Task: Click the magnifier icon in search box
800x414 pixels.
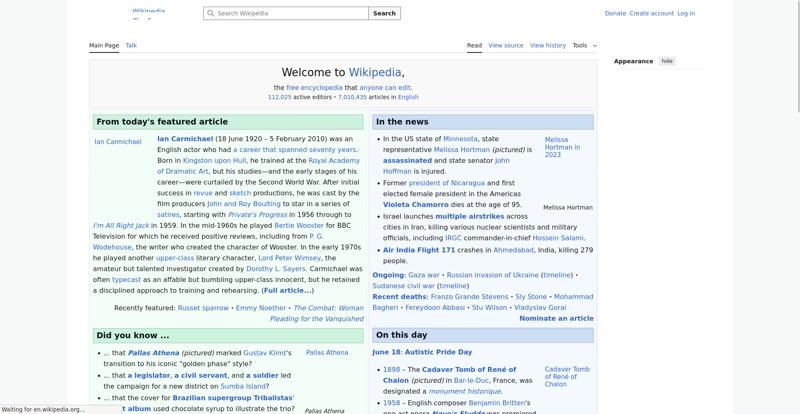Action: point(211,13)
